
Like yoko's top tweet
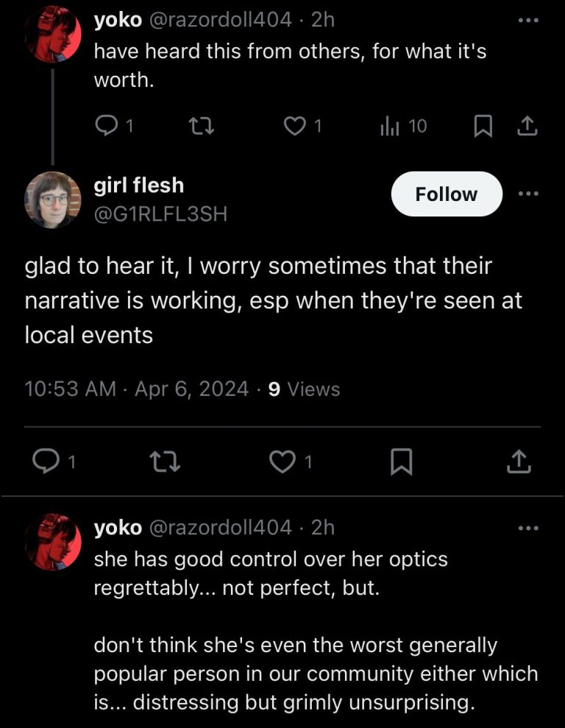click(294, 127)
